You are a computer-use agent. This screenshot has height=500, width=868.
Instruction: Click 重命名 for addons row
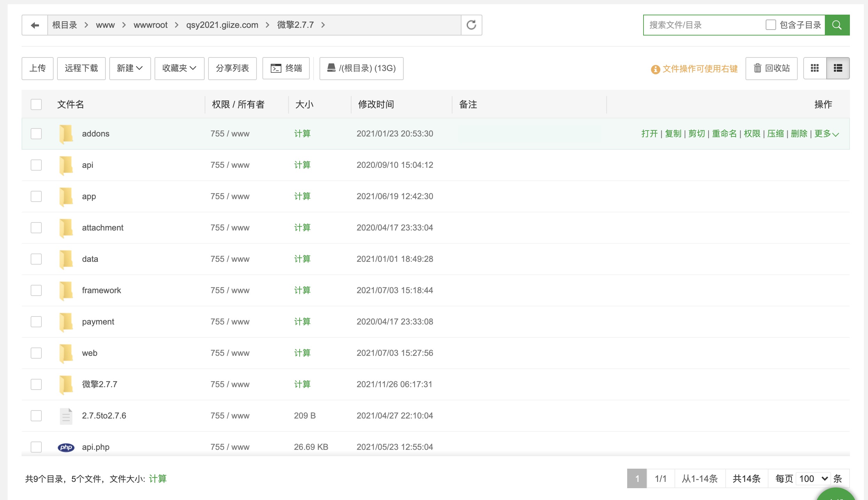pyautogui.click(x=724, y=134)
